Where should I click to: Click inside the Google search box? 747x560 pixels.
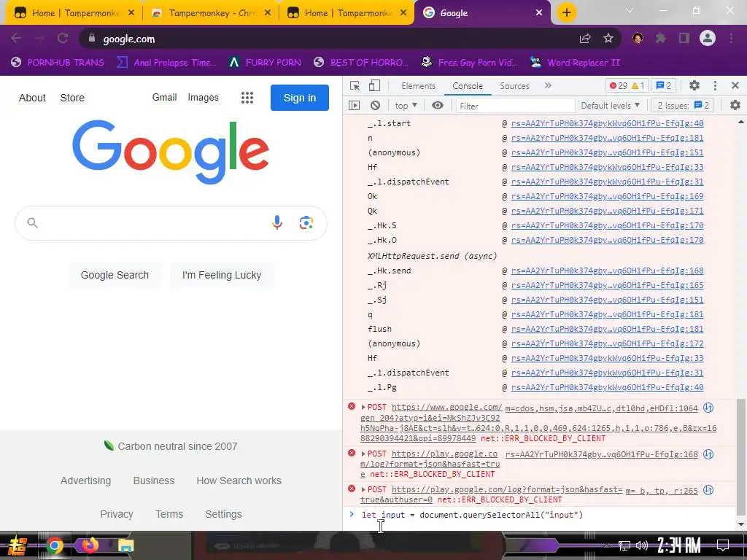(152, 223)
